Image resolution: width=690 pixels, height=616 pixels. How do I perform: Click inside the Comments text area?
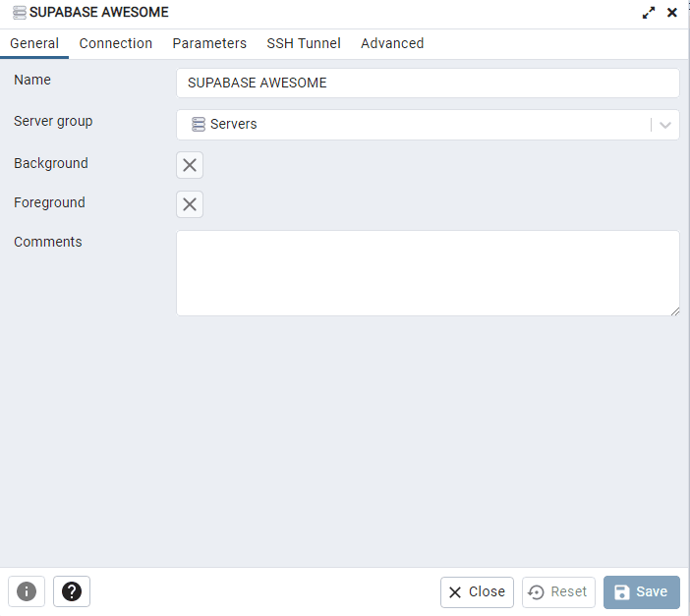[428, 273]
